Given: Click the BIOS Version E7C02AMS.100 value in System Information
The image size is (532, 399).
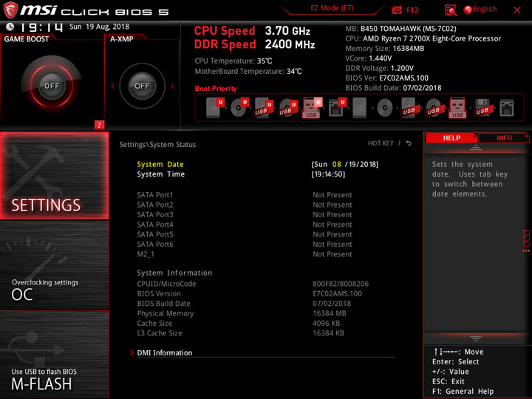Looking at the screenshot, I should pyautogui.click(x=337, y=293).
